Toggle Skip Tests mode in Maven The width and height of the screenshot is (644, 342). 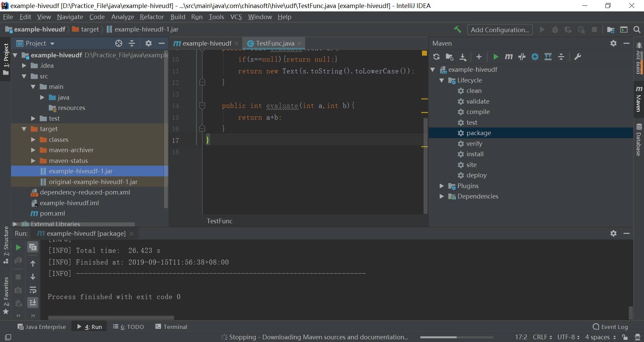click(535, 57)
